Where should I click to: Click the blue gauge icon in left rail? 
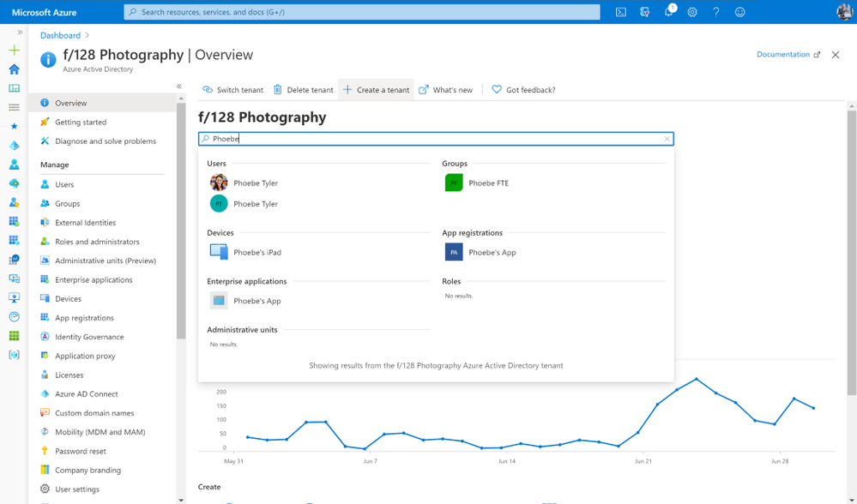click(15, 316)
